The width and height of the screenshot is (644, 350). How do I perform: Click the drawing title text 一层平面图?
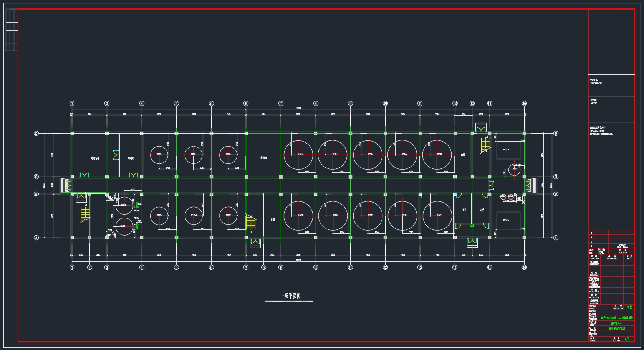click(x=290, y=296)
